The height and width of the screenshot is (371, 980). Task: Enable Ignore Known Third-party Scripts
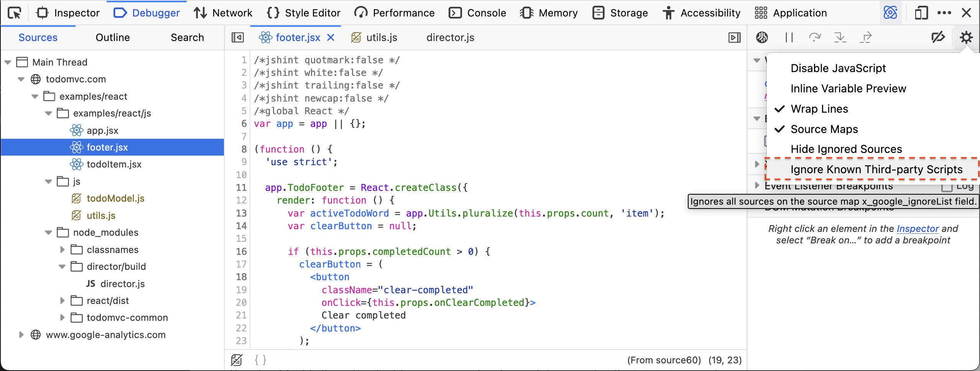coord(876,169)
